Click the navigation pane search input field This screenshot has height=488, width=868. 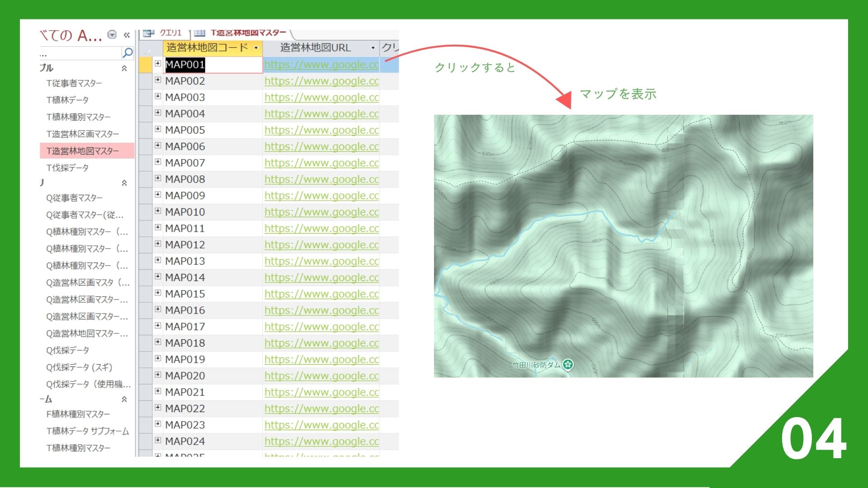[x=79, y=54]
